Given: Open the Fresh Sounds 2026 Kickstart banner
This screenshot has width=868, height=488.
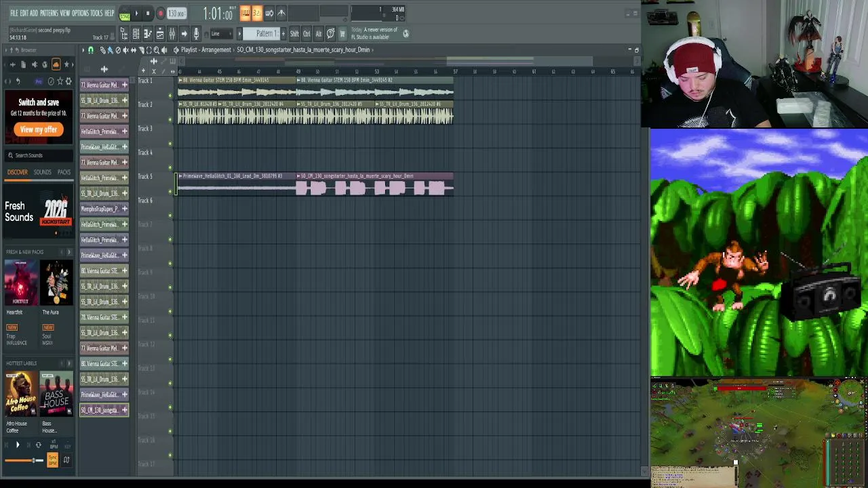Looking at the screenshot, I should (39, 212).
